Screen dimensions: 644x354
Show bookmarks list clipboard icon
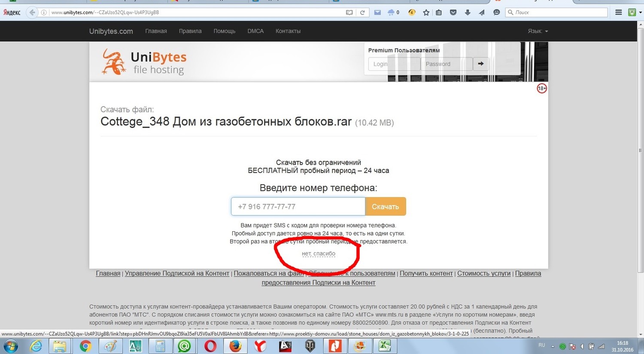point(439,12)
